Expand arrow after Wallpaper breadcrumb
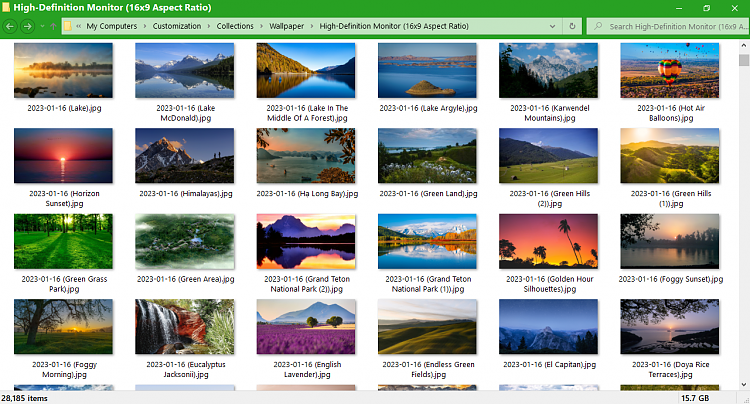 point(312,26)
